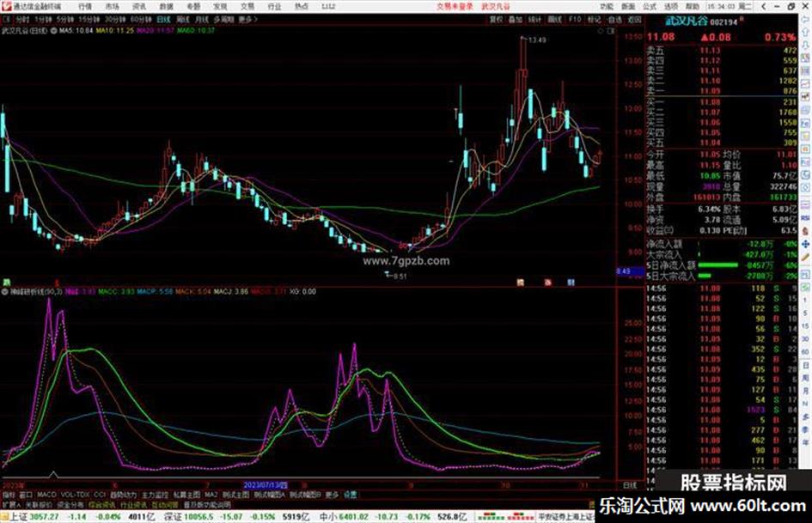Select the 主力监控 indicator tab

(155, 495)
